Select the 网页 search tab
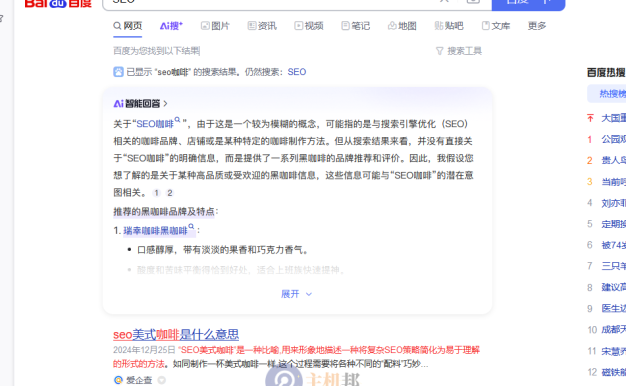This screenshot has height=386, width=626. (127, 26)
